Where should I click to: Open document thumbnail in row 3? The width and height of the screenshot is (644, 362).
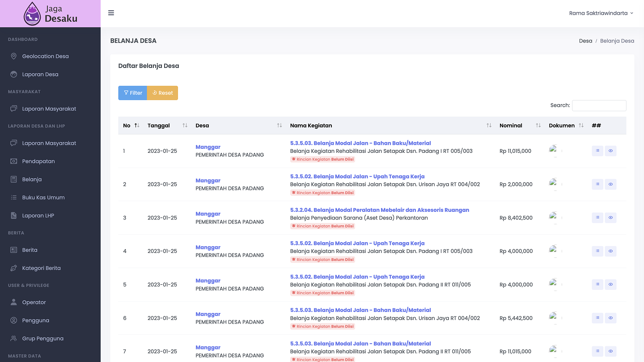point(555,218)
